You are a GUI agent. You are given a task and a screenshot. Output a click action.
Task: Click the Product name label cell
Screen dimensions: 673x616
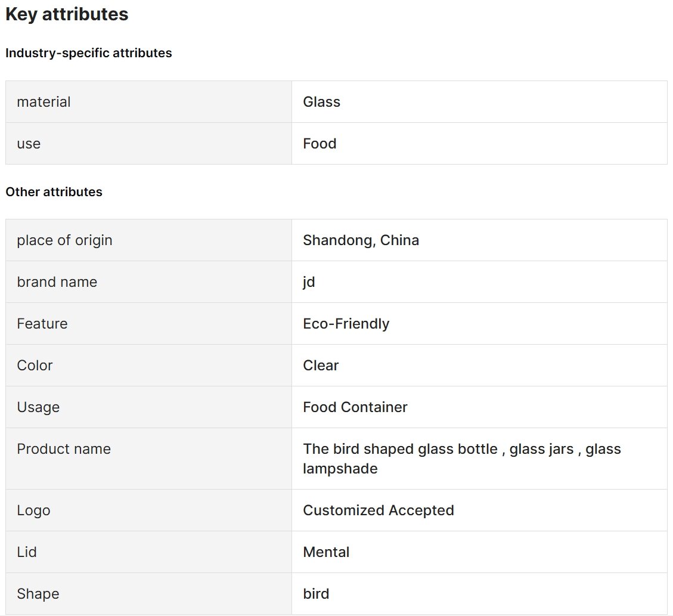(x=148, y=459)
